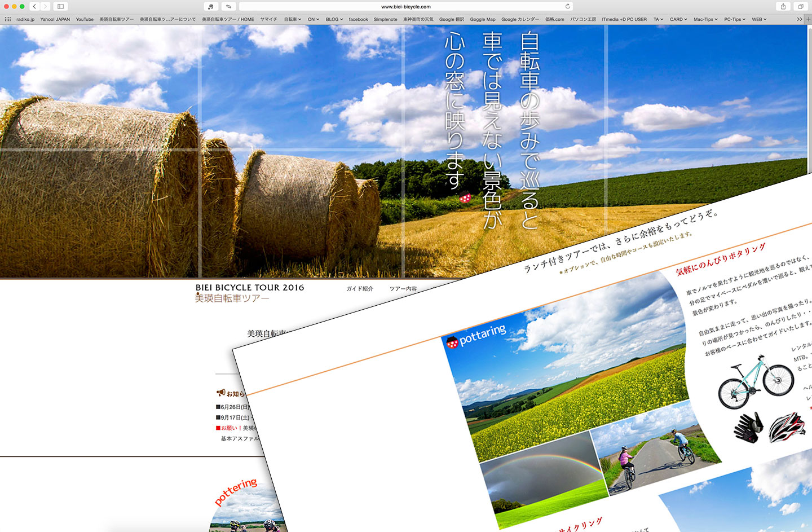812x532 pixels.
Task: Click the pottaring label on the canola photo
Action: pyautogui.click(x=483, y=335)
